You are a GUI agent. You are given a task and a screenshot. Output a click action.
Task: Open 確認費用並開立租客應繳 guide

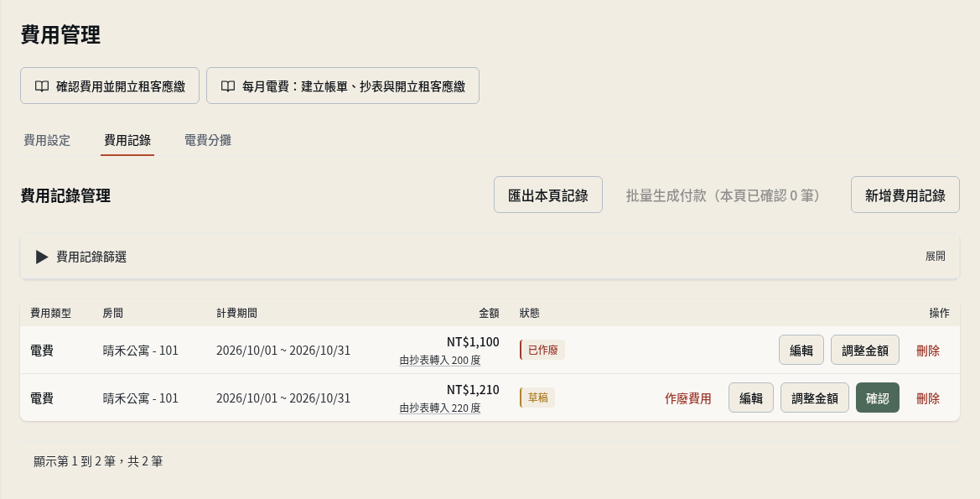click(x=110, y=86)
